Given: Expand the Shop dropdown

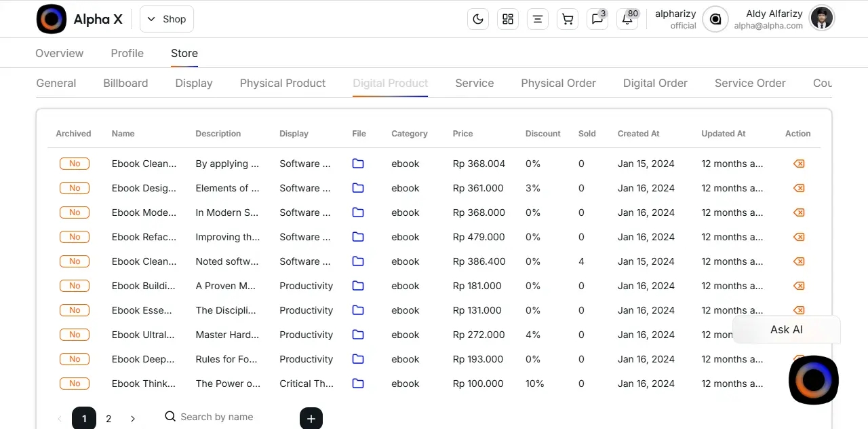Looking at the screenshot, I should (167, 19).
